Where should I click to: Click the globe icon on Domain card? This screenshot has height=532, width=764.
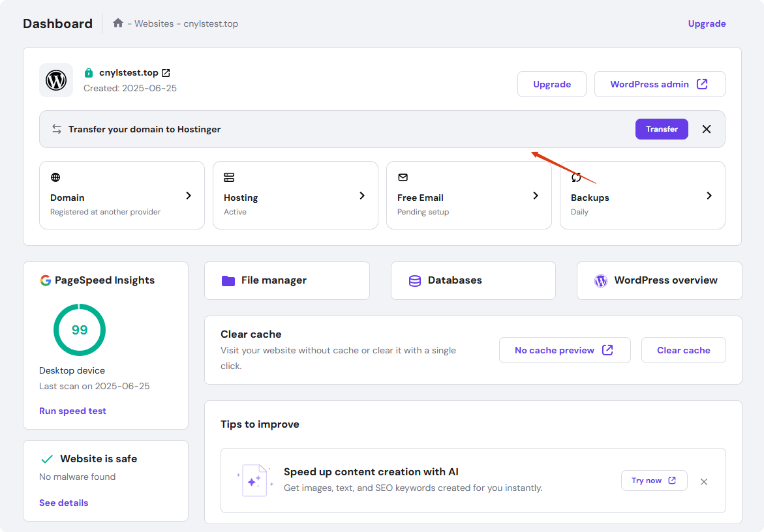click(x=55, y=177)
